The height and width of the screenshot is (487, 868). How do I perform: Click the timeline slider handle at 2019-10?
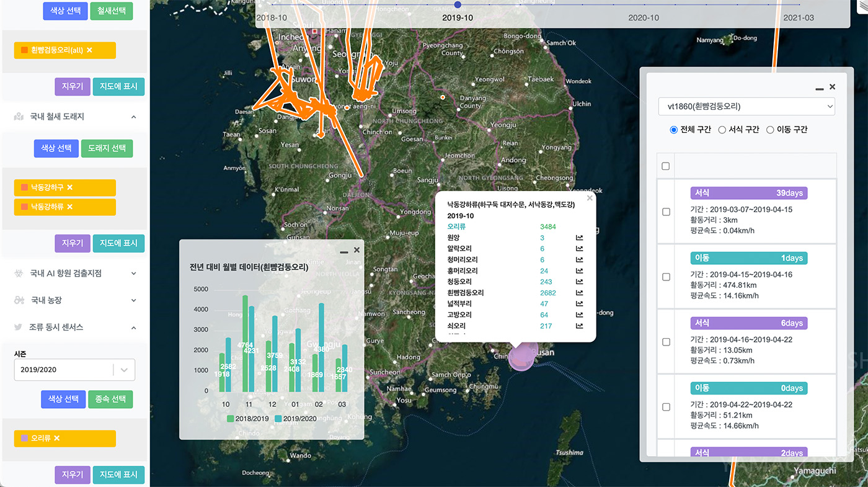click(458, 4)
